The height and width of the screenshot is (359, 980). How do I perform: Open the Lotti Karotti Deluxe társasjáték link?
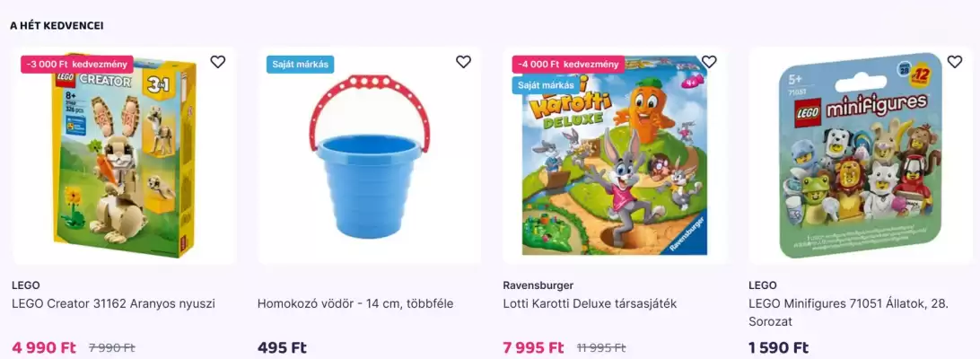click(590, 303)
